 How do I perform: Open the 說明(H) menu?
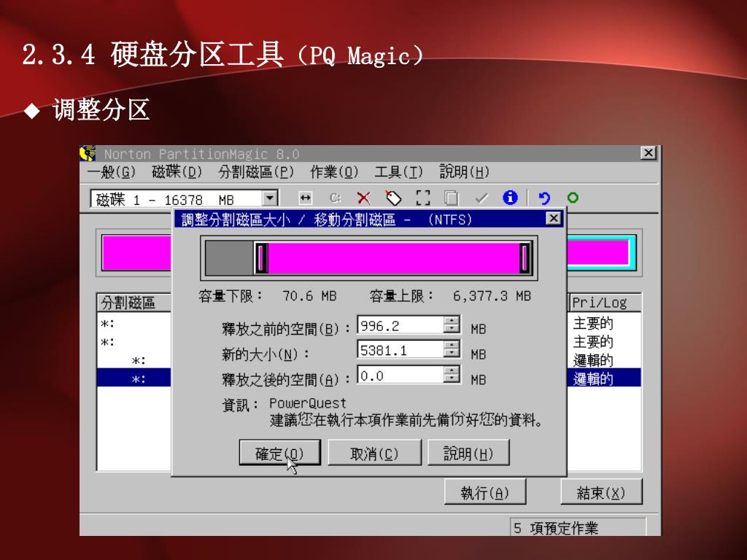(x=464, y=172)
